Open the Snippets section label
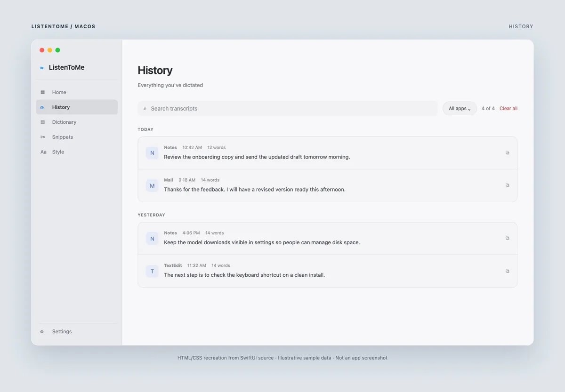 [63, 137]
